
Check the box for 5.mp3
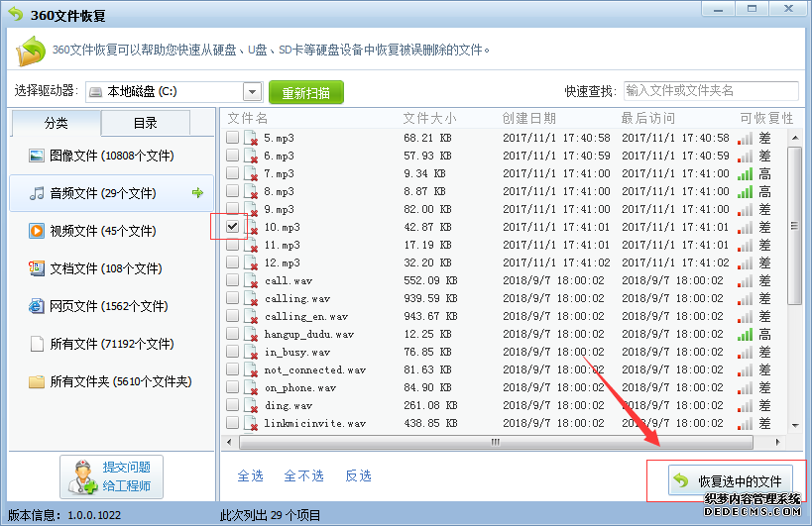(232, 138)
